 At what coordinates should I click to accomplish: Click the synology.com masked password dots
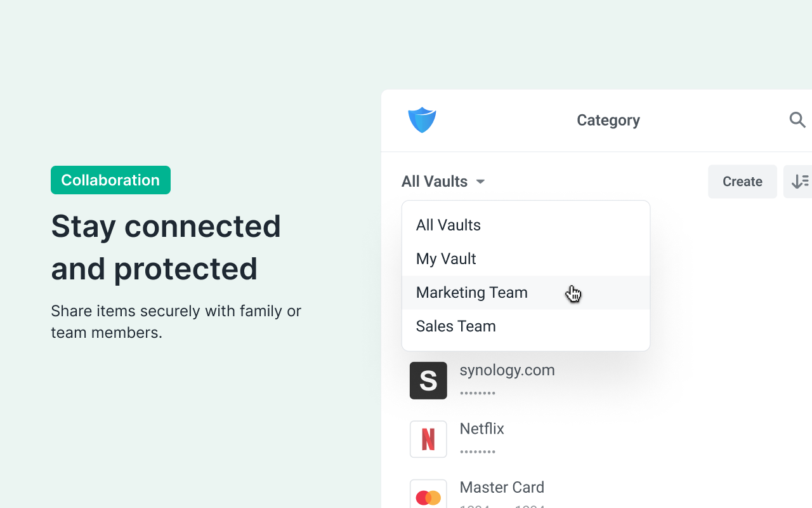tap(478, 393)
